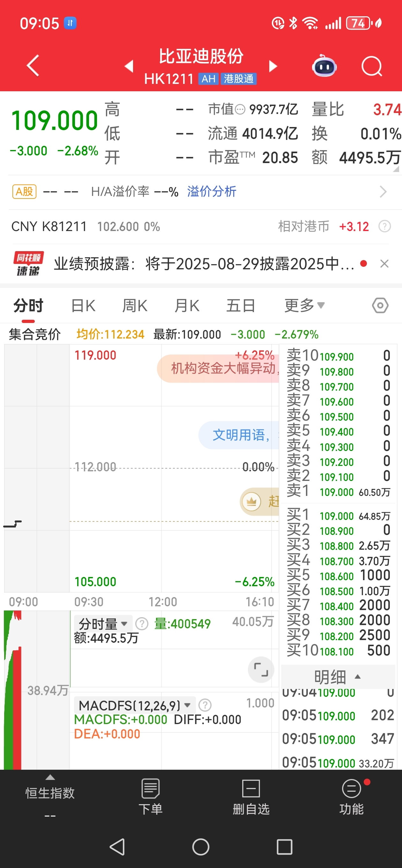This screenshot has width=402, height=868.
Task: Switch to 日K tab
Action: (83, 306)
